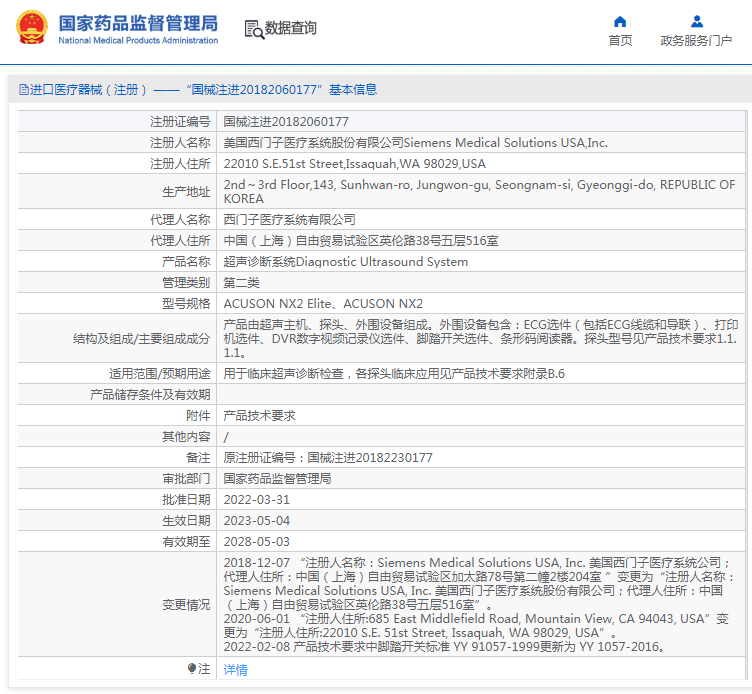Click the 数据查询 heading text
Image resolution: width=752 pixels, height=694 pixels.
point(291,28)
